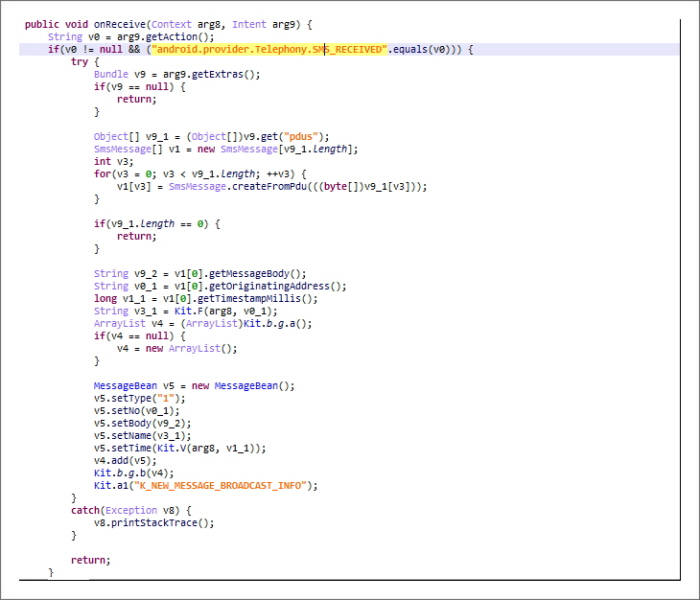
Task: Click the int v3 declaration
Action: (x=113, y=162)
